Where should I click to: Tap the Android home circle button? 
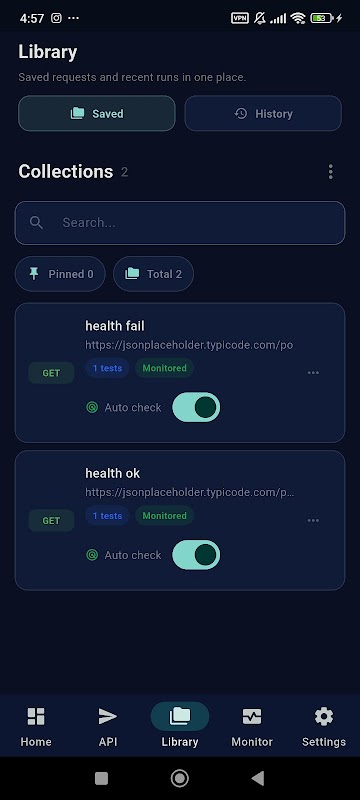[x=179, y=778]
